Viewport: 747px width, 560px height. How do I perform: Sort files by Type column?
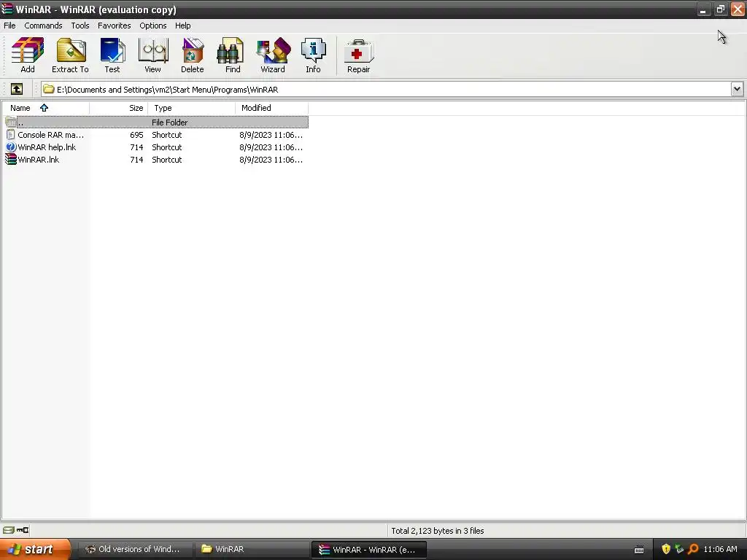pyautogui.click(x=192, y=108)
